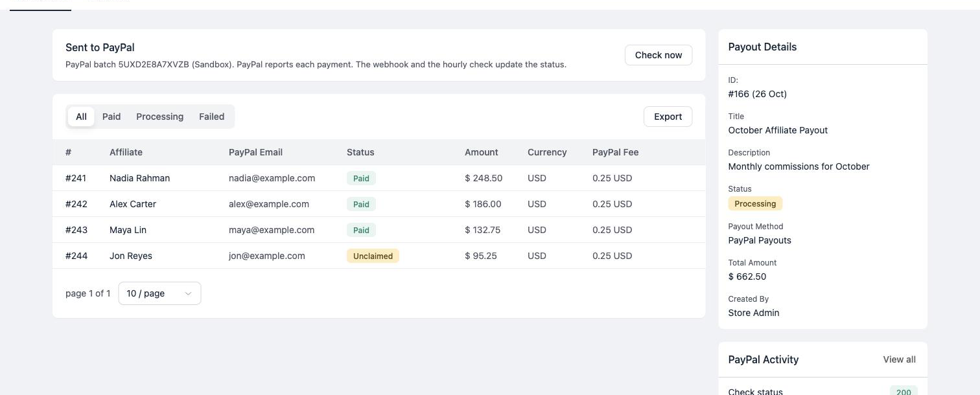Click email jon@example.com

point(266,256)
